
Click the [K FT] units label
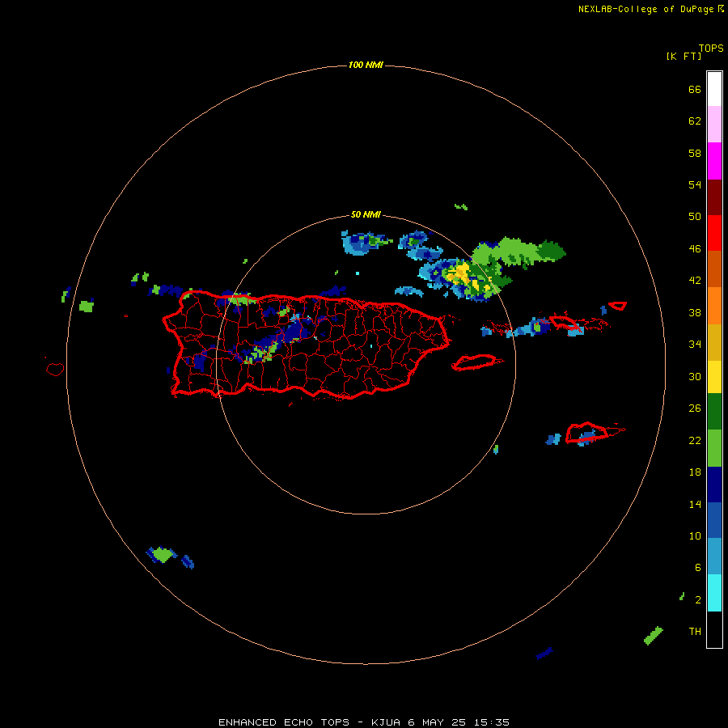pyautogui.click(x=684, y=57)
